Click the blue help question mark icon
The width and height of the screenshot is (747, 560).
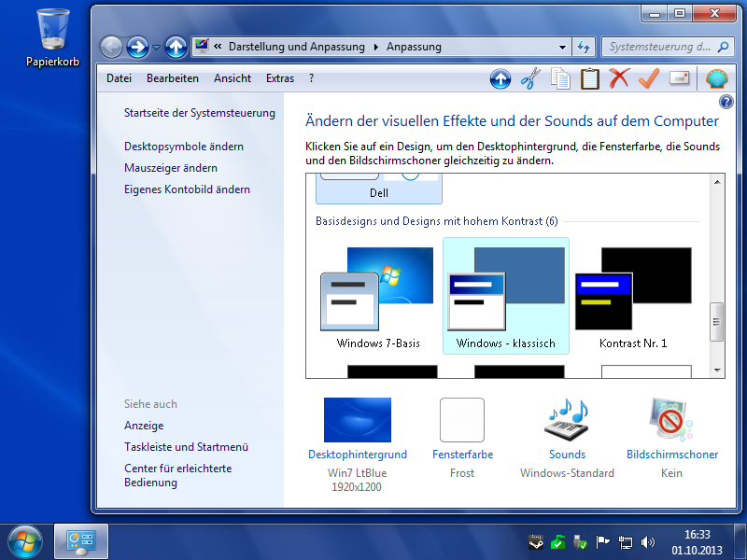(x=726, y=102)
